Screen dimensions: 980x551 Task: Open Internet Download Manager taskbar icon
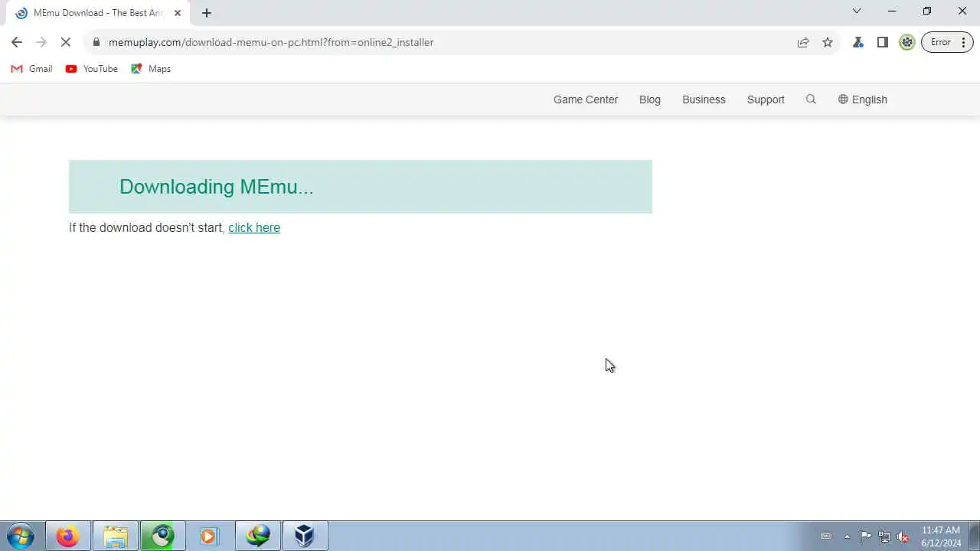click(x=258, y=536)
